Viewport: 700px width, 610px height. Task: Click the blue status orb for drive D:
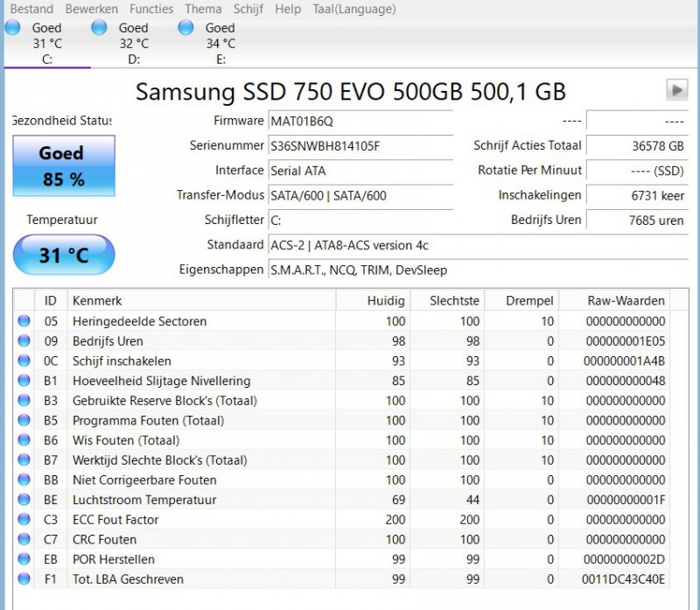[x=99, y=28]
